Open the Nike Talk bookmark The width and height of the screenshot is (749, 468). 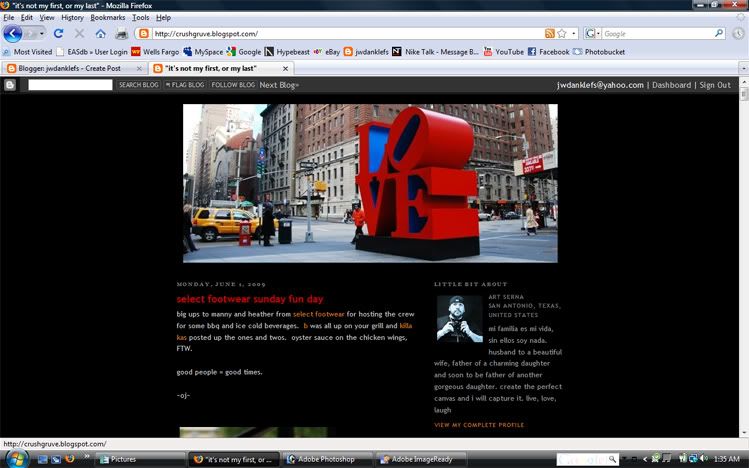click(x=435, y=52)
